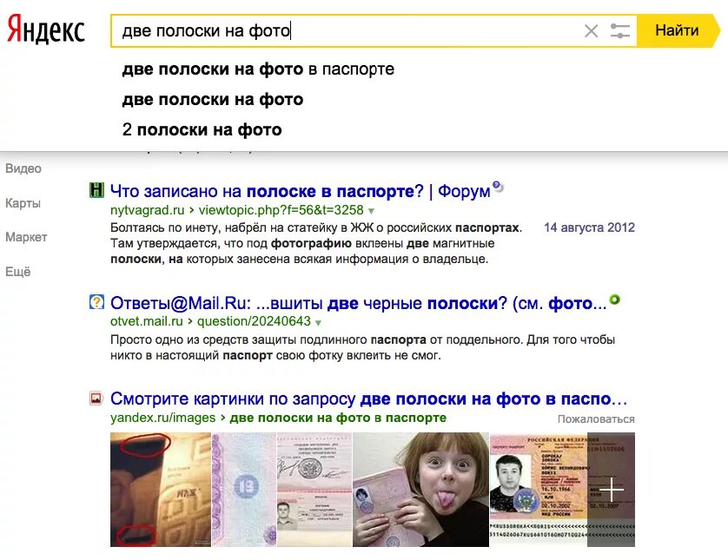Open thumbnail of passport with round seal
Image resolution: width=728 pixels, height=560 pixels.
(314, 490)
